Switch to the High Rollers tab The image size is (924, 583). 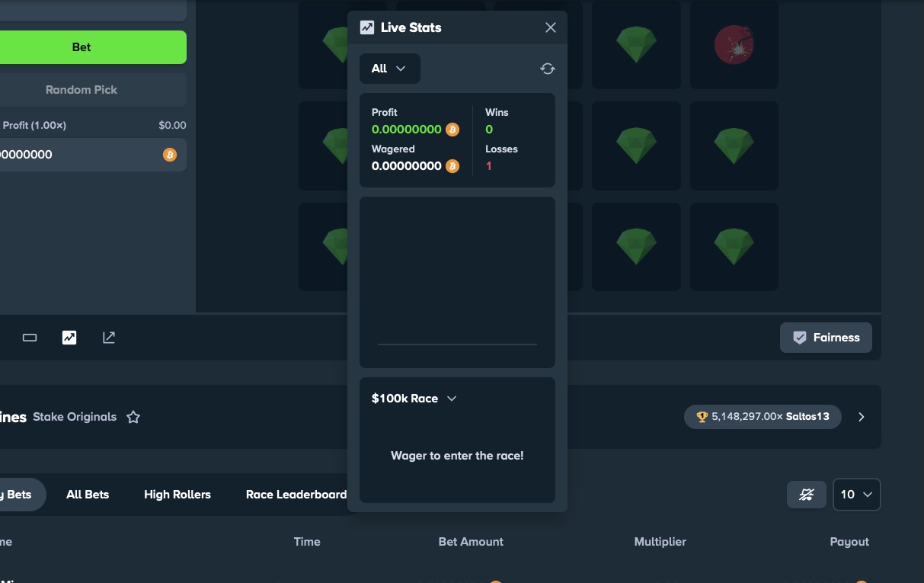(177, 495)
